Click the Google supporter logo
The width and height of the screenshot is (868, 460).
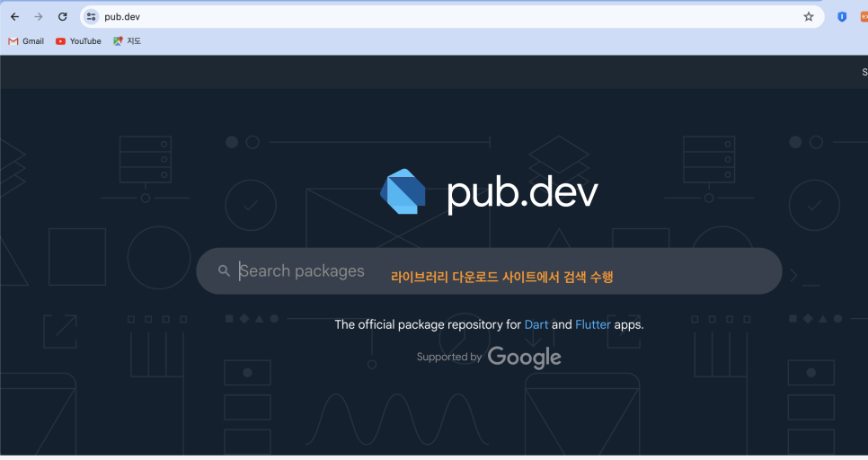coord(524,357)
